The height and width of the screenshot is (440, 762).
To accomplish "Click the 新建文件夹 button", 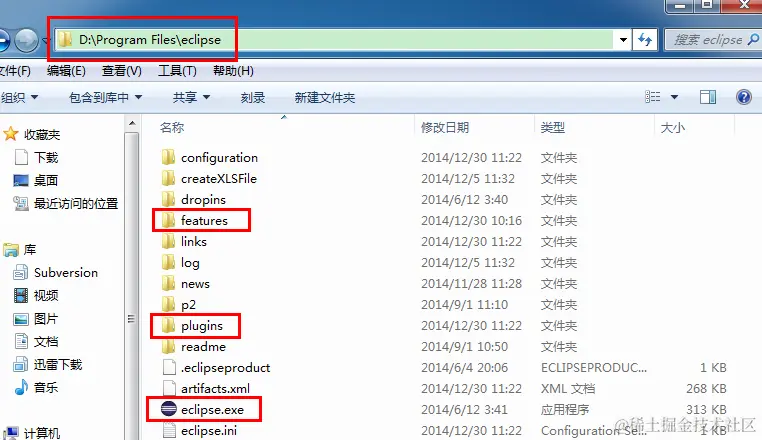I will (325, 97).
